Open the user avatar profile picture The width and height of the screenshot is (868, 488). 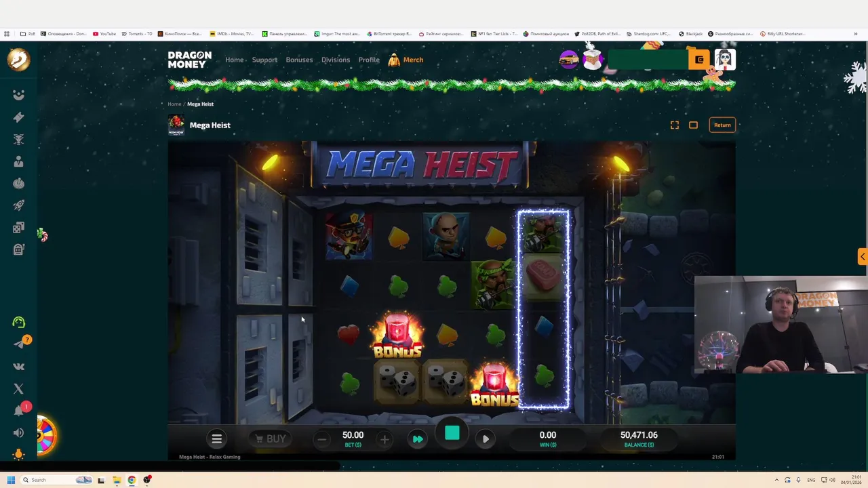(725, 60)
